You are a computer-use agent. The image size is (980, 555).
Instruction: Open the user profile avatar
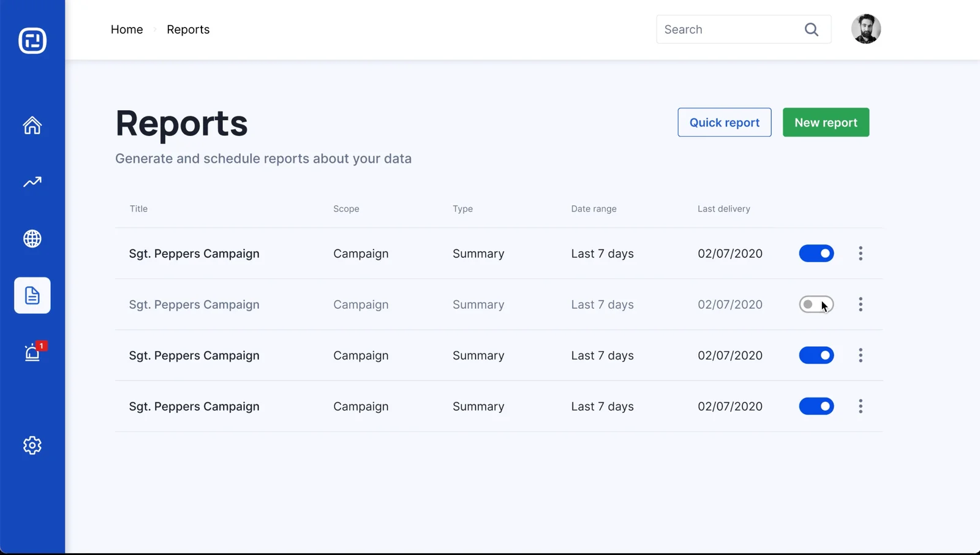point(866,29)
